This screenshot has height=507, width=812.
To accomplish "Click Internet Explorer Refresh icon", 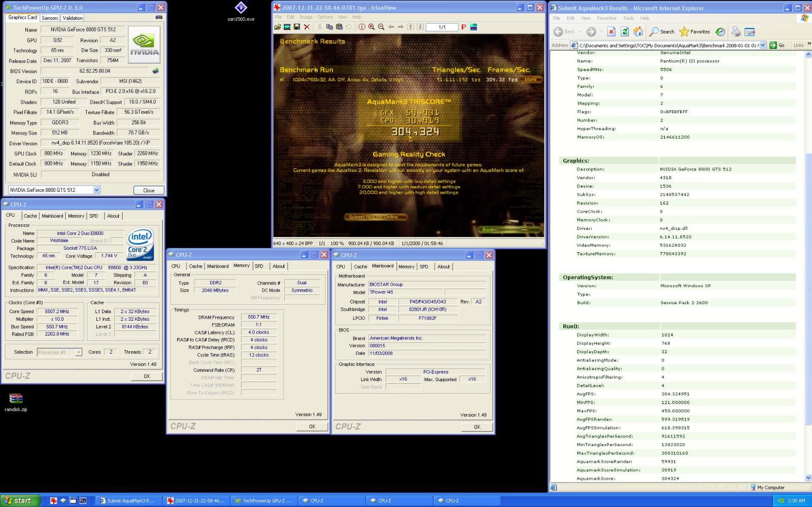I will click(x=625, y=31).
